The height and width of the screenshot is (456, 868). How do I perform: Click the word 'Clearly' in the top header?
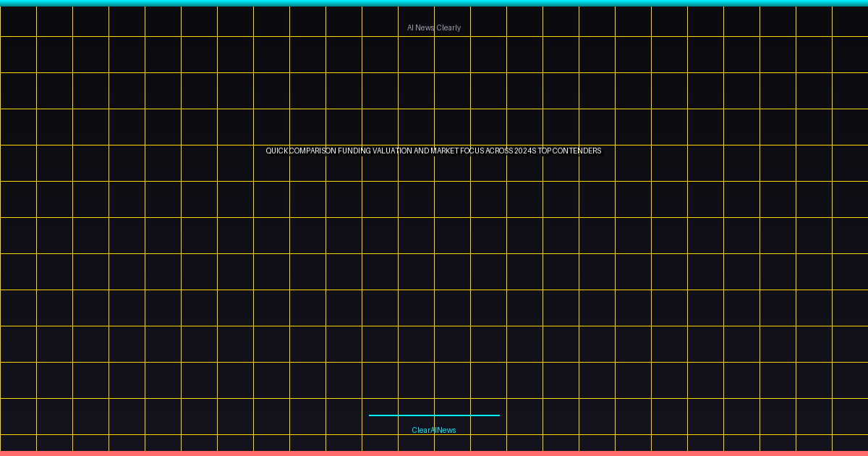click(448, 28)
